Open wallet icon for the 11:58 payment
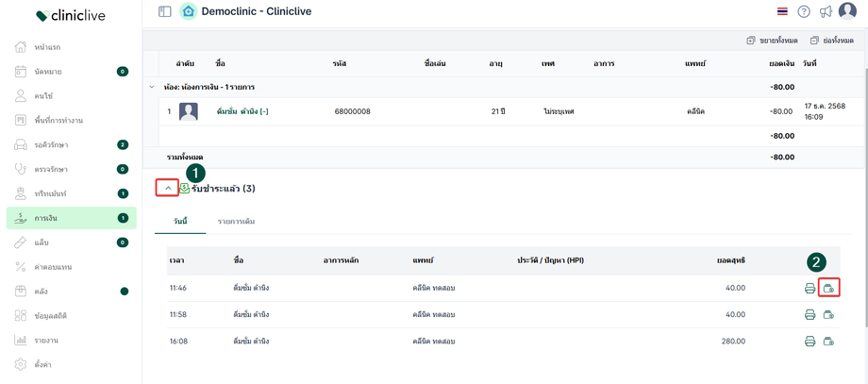868x384 pixels. (828, 314)
